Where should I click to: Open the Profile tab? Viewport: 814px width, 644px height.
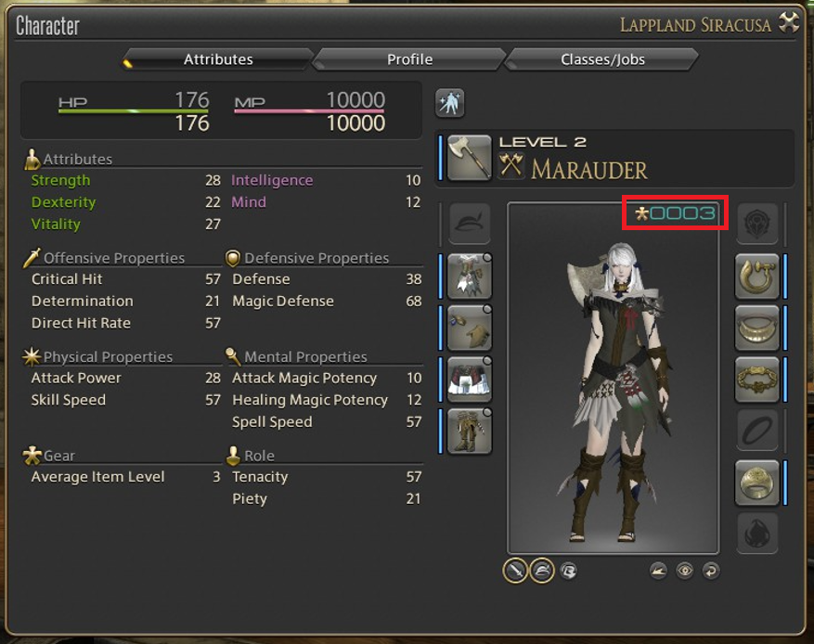coord(409,59)
